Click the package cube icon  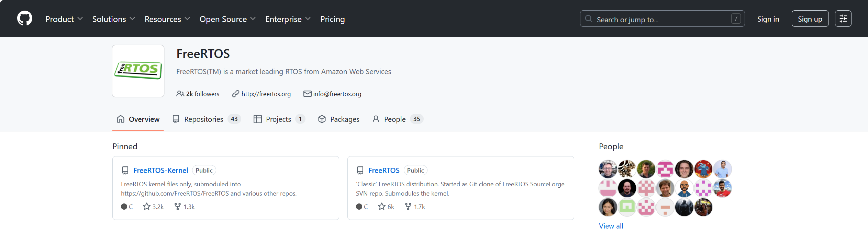click(322, 119)
